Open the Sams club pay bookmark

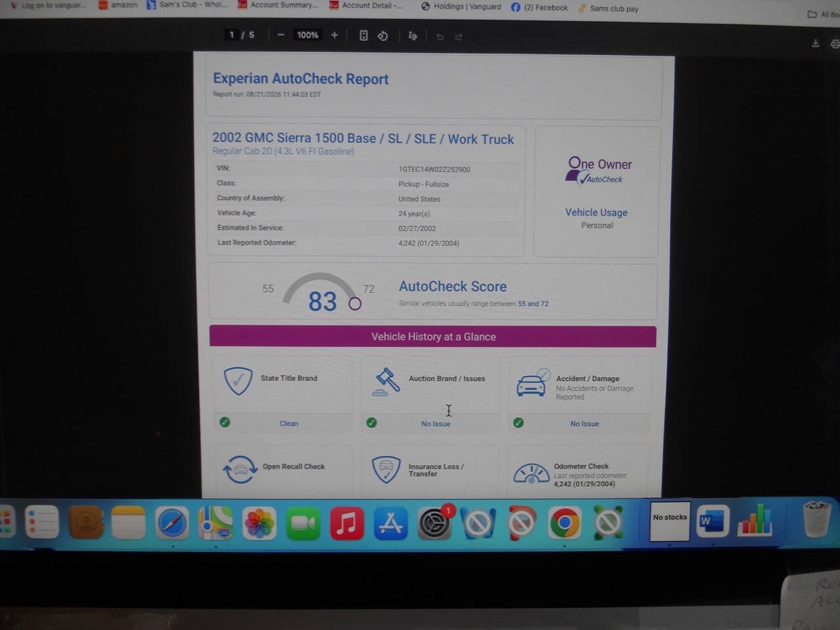[x=608, y=9]
